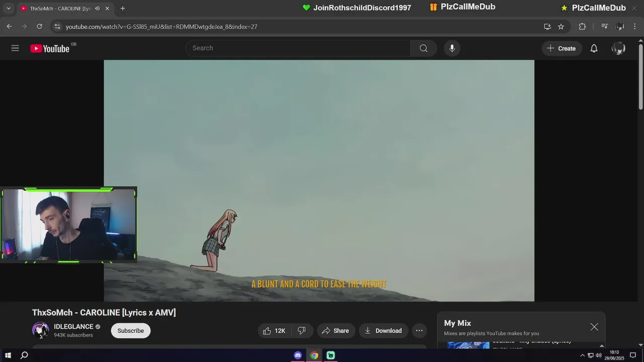Open YouTube notifications bell
Image resolution: width=644 pixels, height=362 pixels.
click(594, 48)
